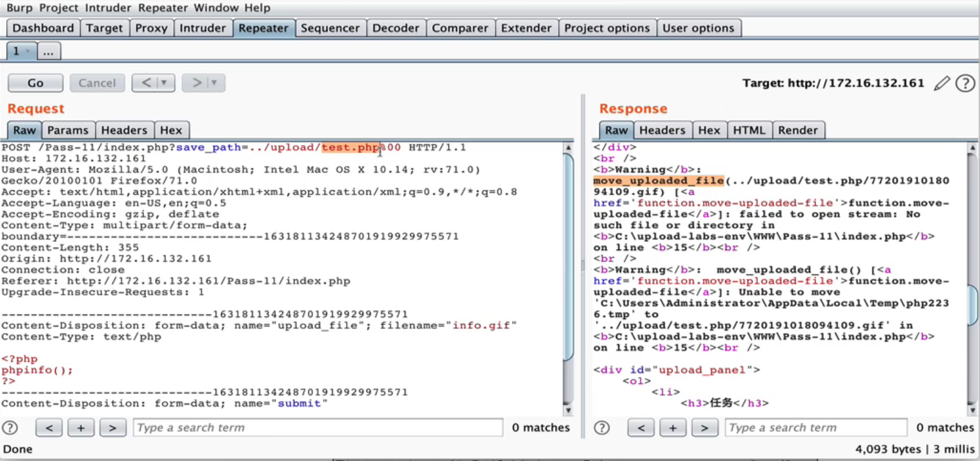Viewport: 980px width, 461px height.
Task: Close Repeater tab 1
Action: (27, 52)
